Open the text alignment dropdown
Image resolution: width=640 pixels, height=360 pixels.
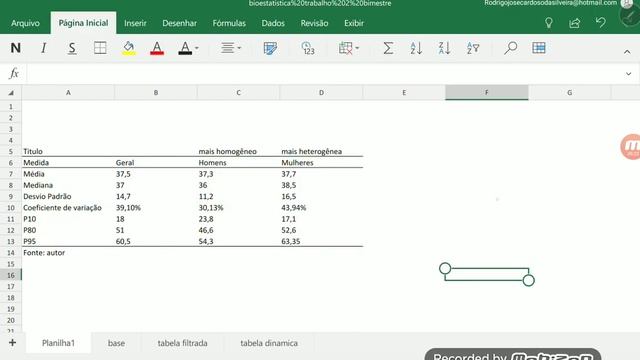231,48
